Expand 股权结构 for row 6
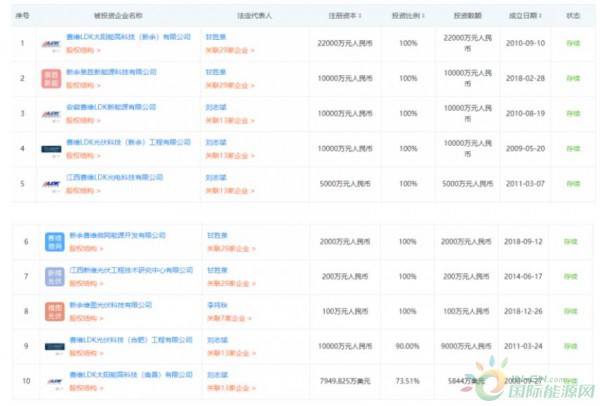Viewport: 600px width, 406px height. (86, 248)
